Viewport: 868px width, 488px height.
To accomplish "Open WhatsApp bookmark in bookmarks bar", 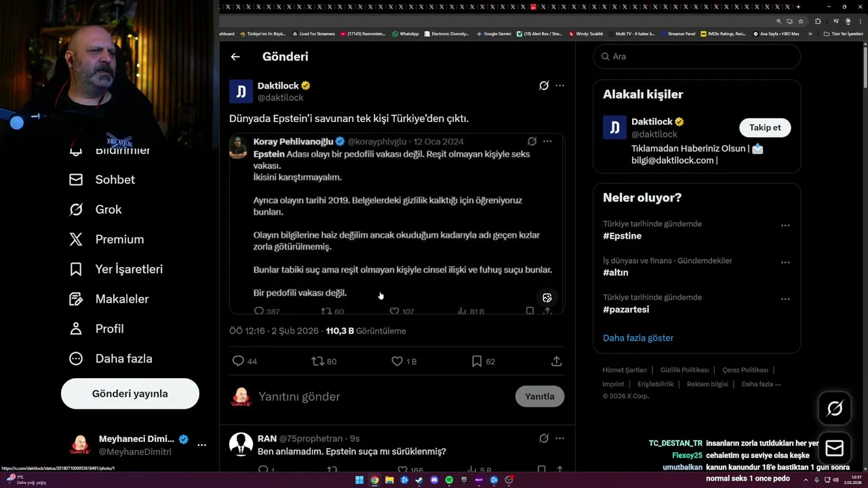I will tap(406, 33).
